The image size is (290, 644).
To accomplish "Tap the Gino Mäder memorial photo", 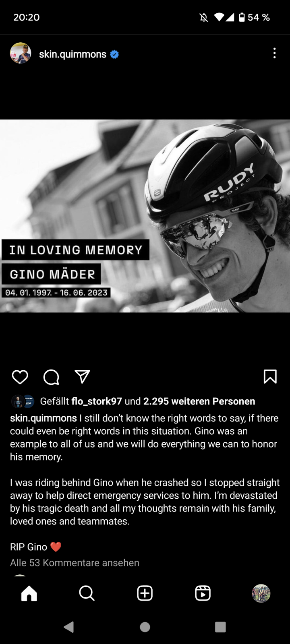I will click(145, 216).
